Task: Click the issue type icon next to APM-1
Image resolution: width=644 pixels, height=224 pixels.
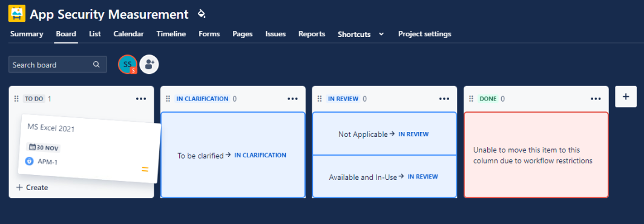Action: [x=29, y=160]
